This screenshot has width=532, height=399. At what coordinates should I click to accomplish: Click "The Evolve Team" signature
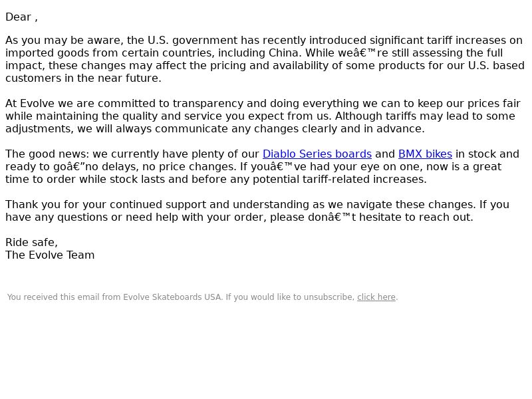pos(50,255)
